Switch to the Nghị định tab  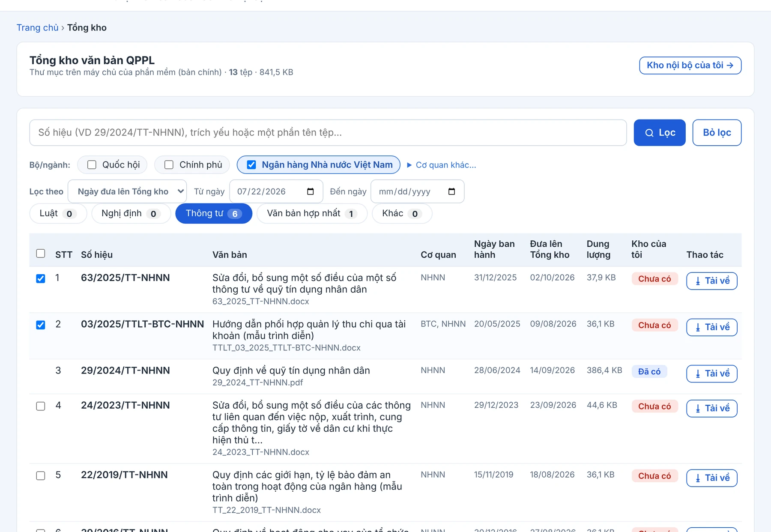click(x=131, y=213)
